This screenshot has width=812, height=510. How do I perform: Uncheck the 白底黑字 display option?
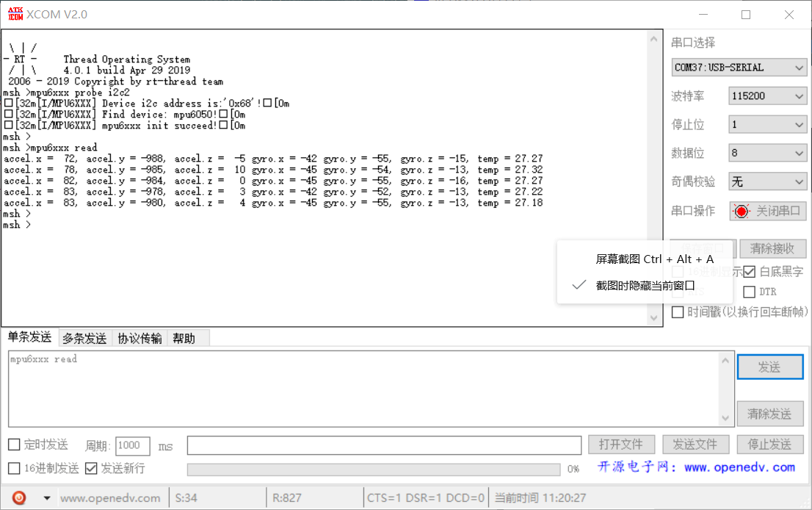tap(750, 271)
